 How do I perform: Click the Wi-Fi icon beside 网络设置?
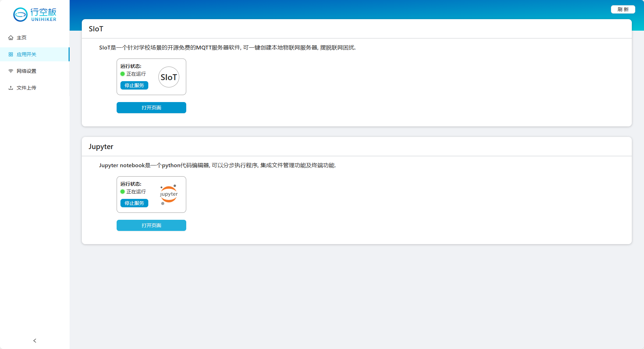(11, 71)
